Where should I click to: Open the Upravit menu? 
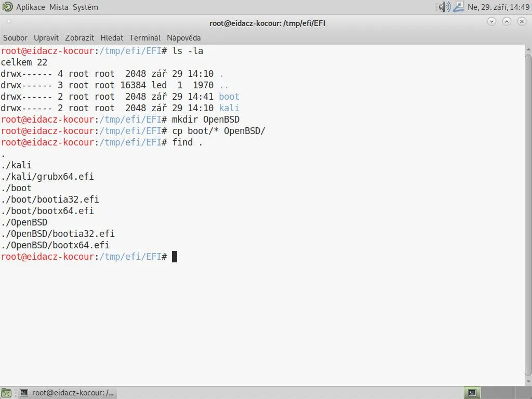(46, 37)
